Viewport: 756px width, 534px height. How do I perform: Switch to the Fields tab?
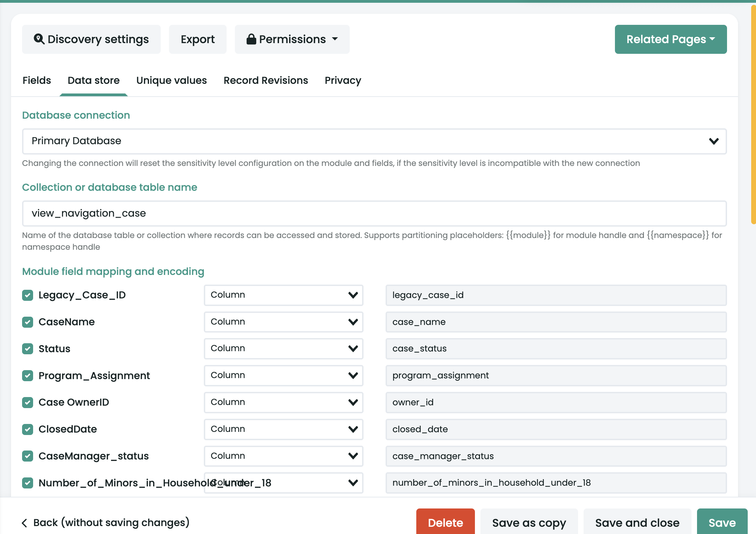pyautogui.click(x=37, y=80)
